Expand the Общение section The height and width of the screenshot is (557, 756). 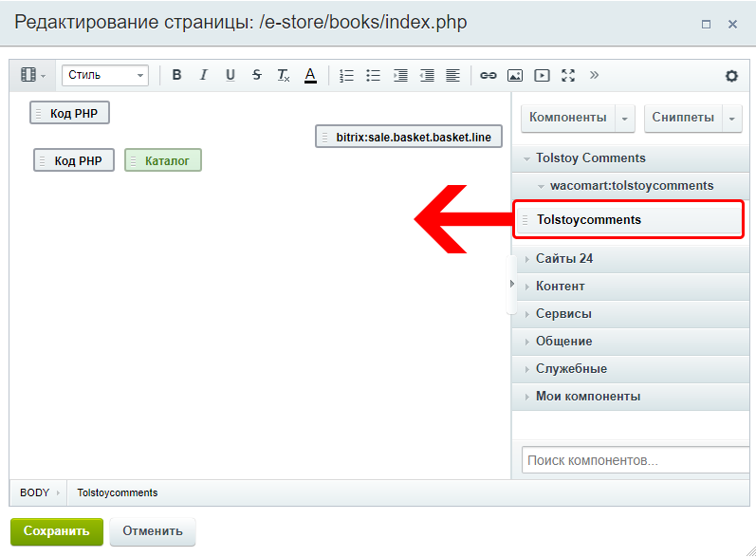[630, 342]
